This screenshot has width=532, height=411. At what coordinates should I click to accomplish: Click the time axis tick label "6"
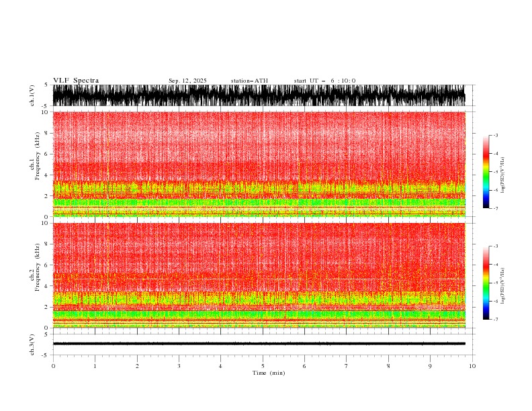click(304, 366)
